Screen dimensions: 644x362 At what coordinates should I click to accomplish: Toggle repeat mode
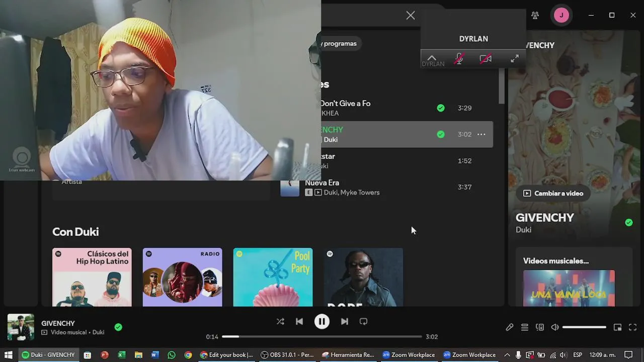pos(363,321)
